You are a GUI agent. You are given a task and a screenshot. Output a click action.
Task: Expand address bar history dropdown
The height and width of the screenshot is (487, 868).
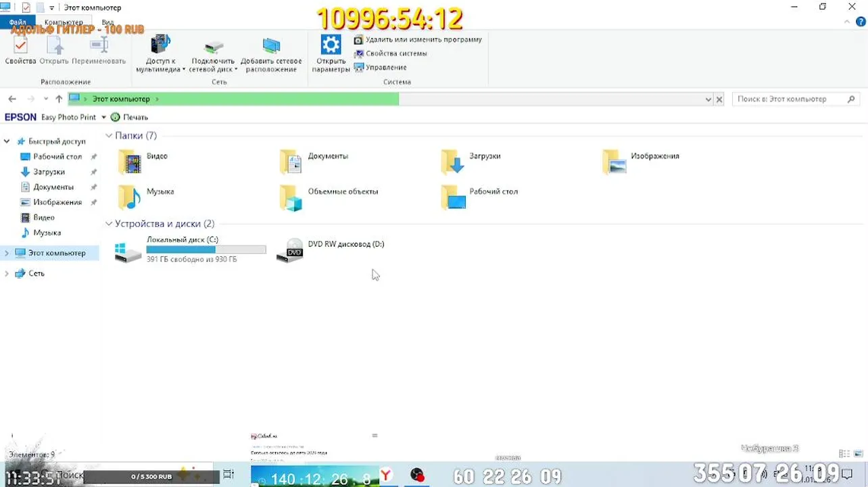pos(708,99)
